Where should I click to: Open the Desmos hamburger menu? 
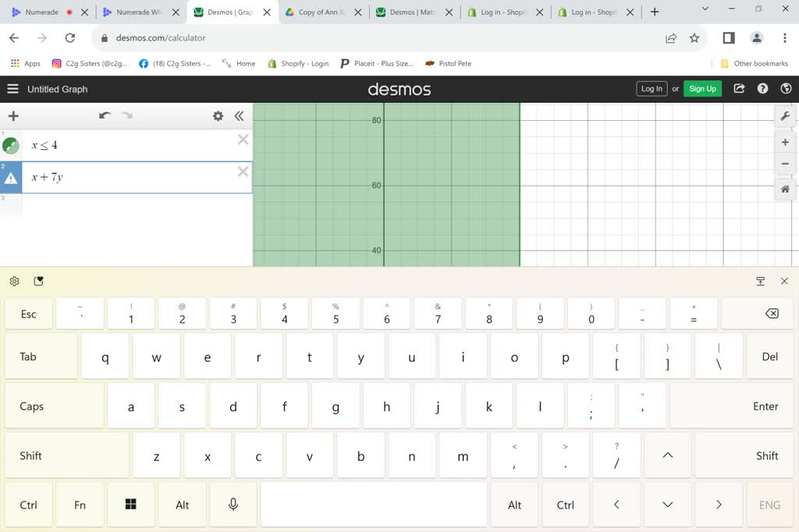[12, 89]
